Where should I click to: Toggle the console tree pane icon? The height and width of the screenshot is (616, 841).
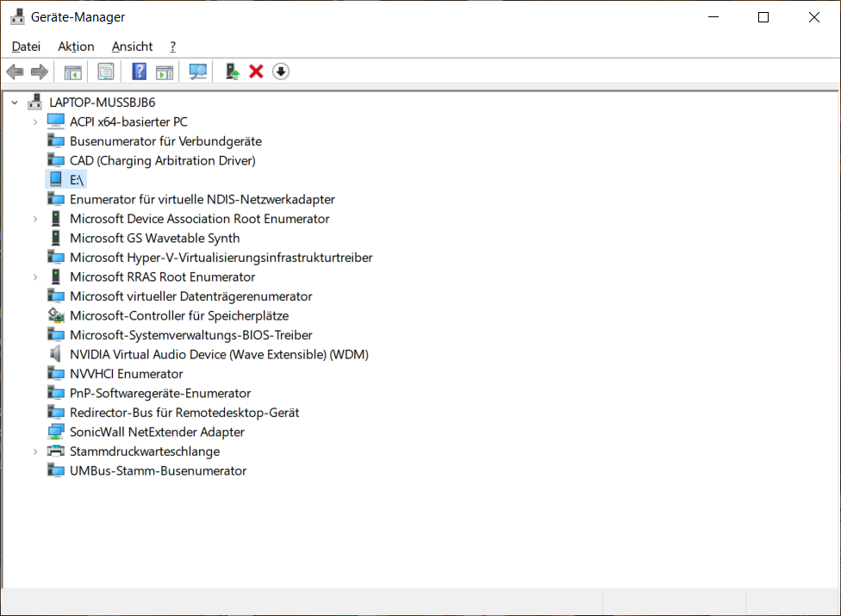coord(73,72)
